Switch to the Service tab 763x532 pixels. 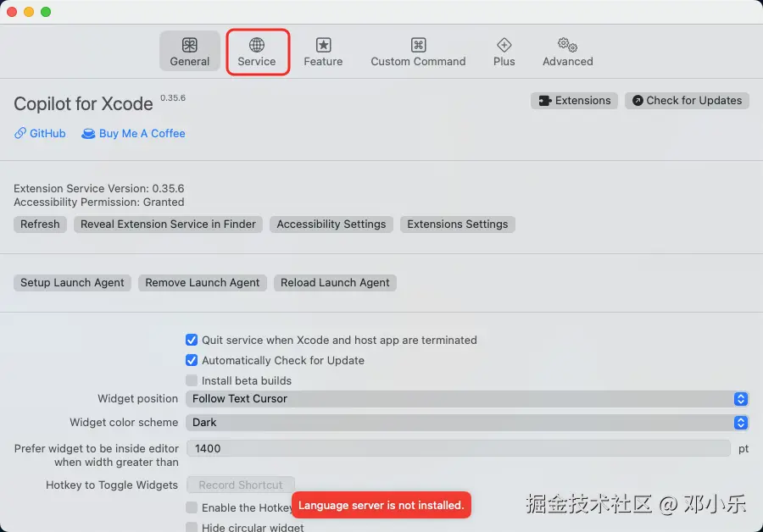click(x=257, y=52)
